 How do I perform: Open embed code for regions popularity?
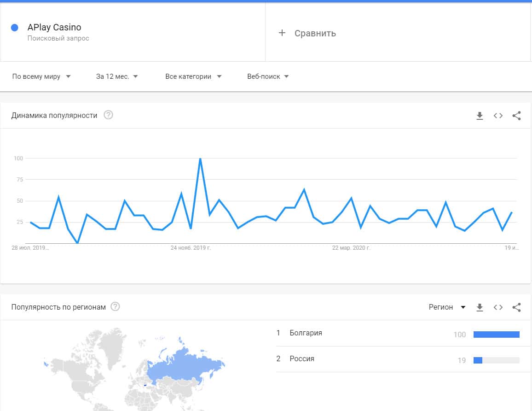498,307
